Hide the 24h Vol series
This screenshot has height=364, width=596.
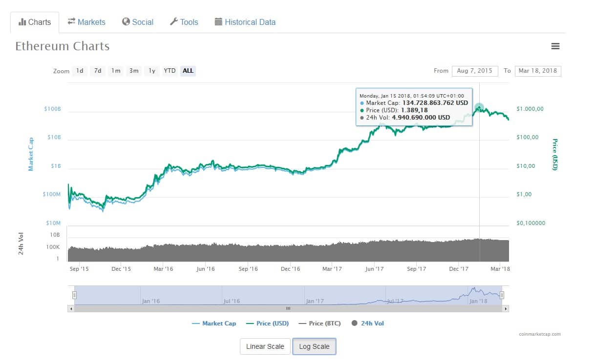tap(368, 324)
